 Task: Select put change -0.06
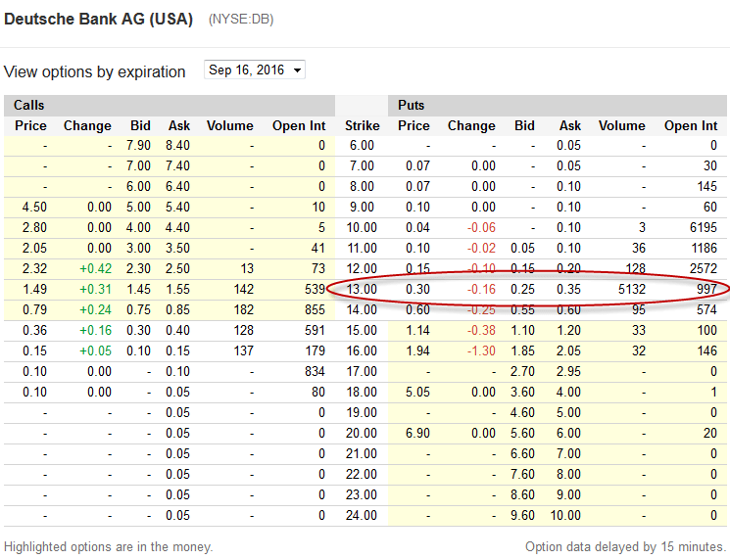tap(481, 227)
